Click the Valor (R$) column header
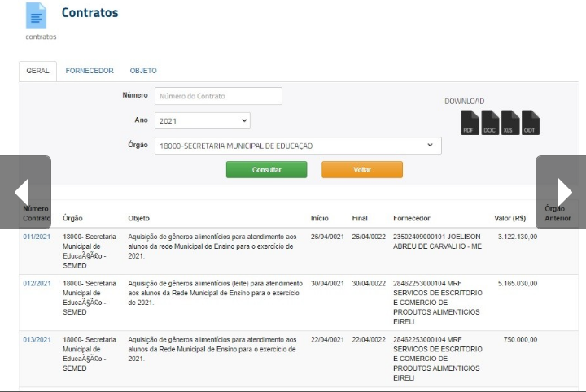 pos(509,219)
